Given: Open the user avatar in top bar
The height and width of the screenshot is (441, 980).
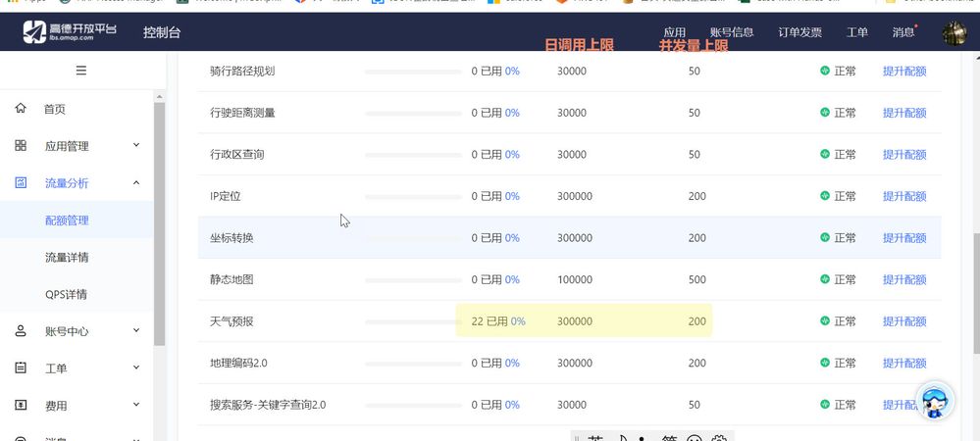Looking at the screenshot, I should [x=954, y=32].
